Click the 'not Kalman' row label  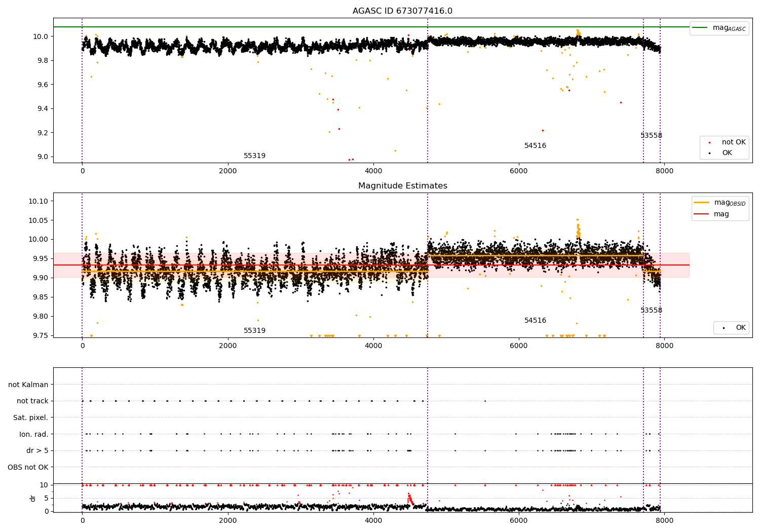coord(28,385)
